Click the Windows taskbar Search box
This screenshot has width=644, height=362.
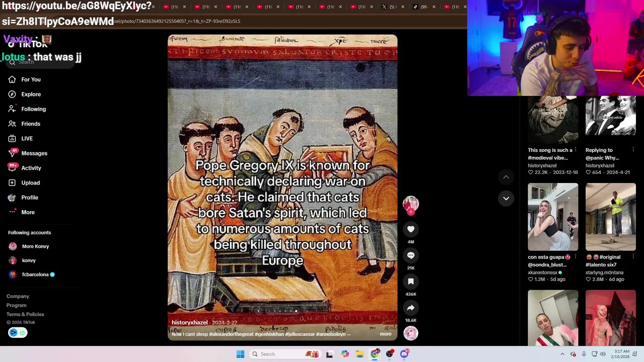pyautogui.click(x=285, y=354)
